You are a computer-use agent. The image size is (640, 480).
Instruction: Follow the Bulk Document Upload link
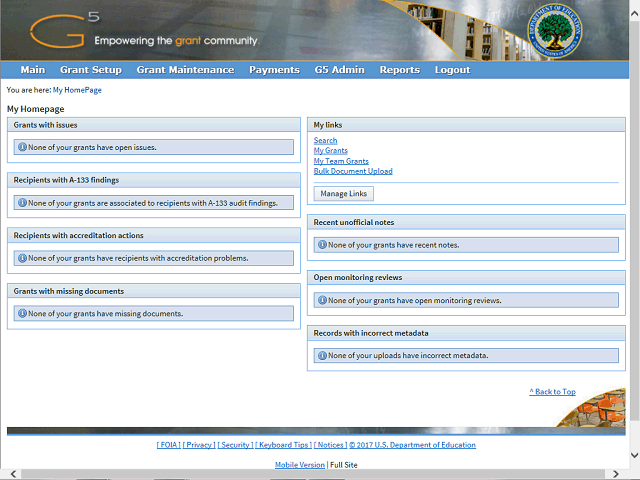(353, 171)
